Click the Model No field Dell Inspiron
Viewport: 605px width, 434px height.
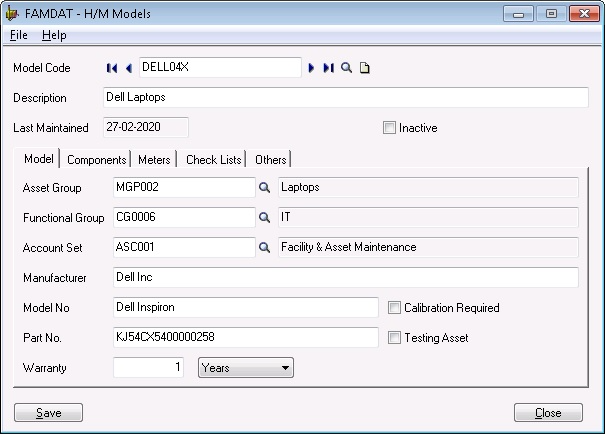[246, 307]
